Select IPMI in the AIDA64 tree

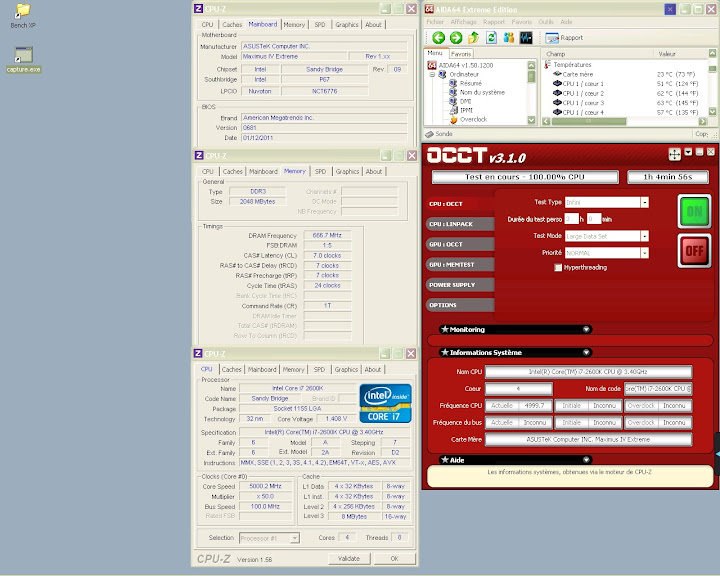point(461,110)
